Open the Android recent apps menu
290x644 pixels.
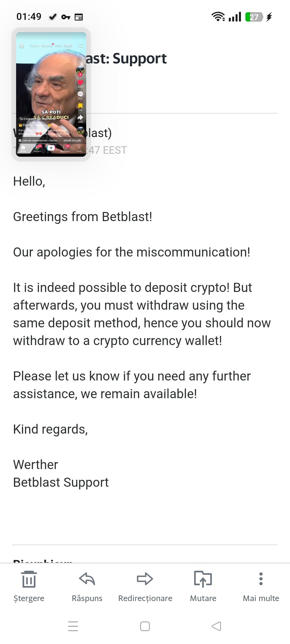pos(73,626)
